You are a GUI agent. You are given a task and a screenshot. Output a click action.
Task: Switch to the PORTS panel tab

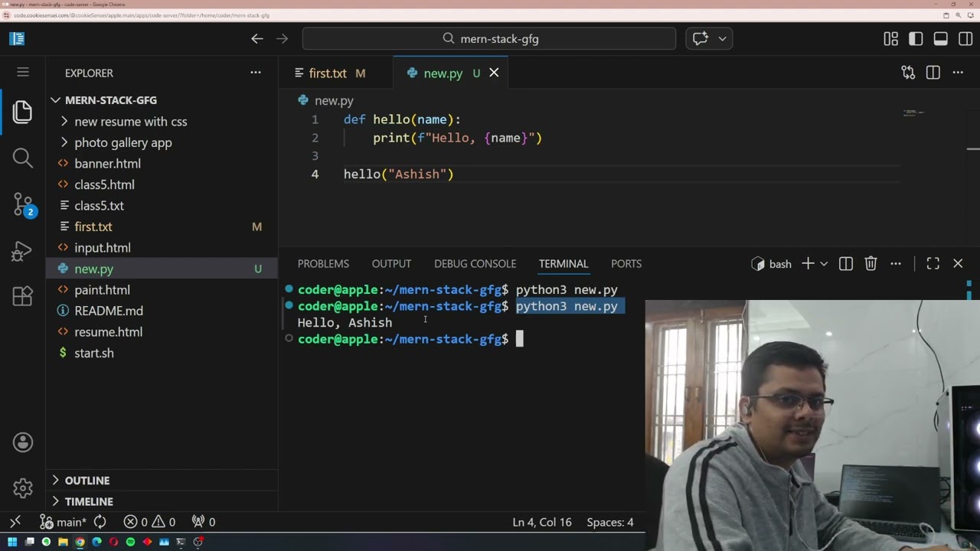[626, 263]
